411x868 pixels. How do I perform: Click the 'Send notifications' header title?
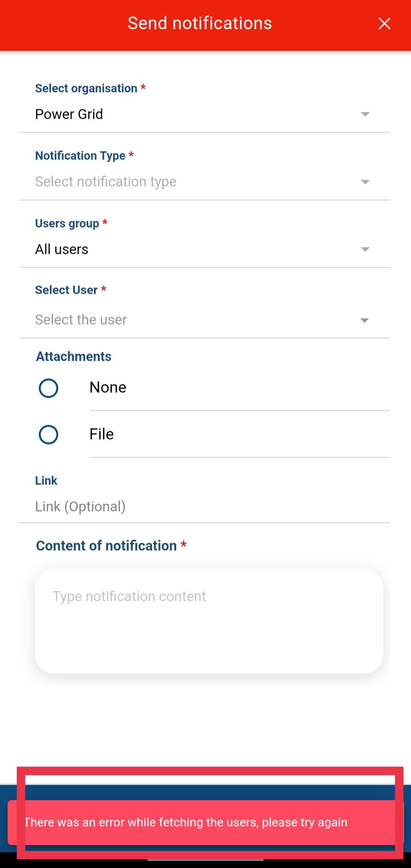[200, 24]
